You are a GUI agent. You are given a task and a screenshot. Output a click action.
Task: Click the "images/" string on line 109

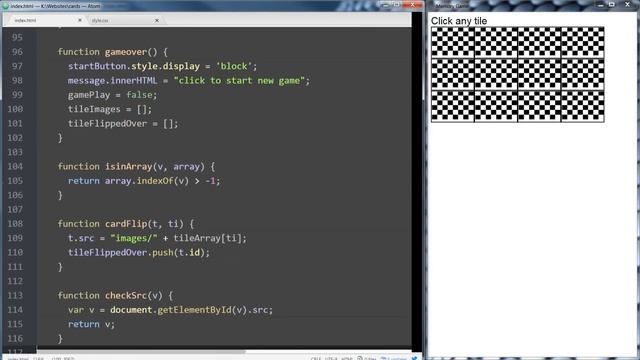point(134,238)
